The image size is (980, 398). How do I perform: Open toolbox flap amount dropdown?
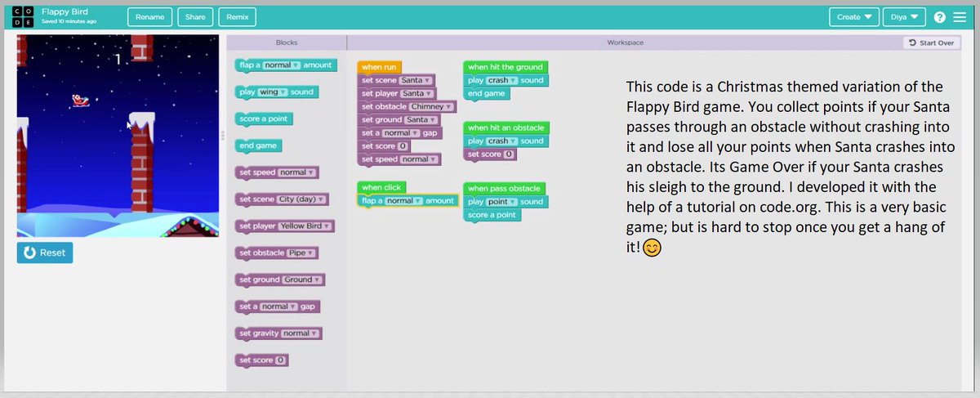click(283, 65)
